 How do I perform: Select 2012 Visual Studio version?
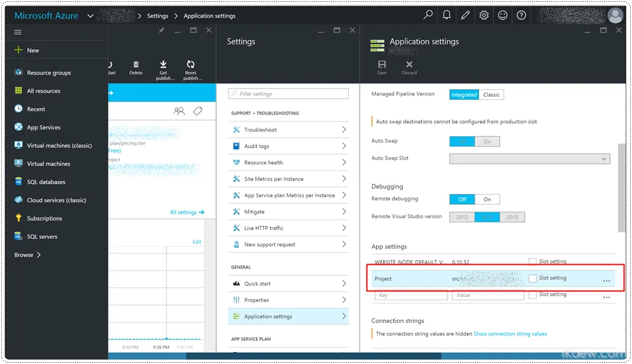pos(462,217)
